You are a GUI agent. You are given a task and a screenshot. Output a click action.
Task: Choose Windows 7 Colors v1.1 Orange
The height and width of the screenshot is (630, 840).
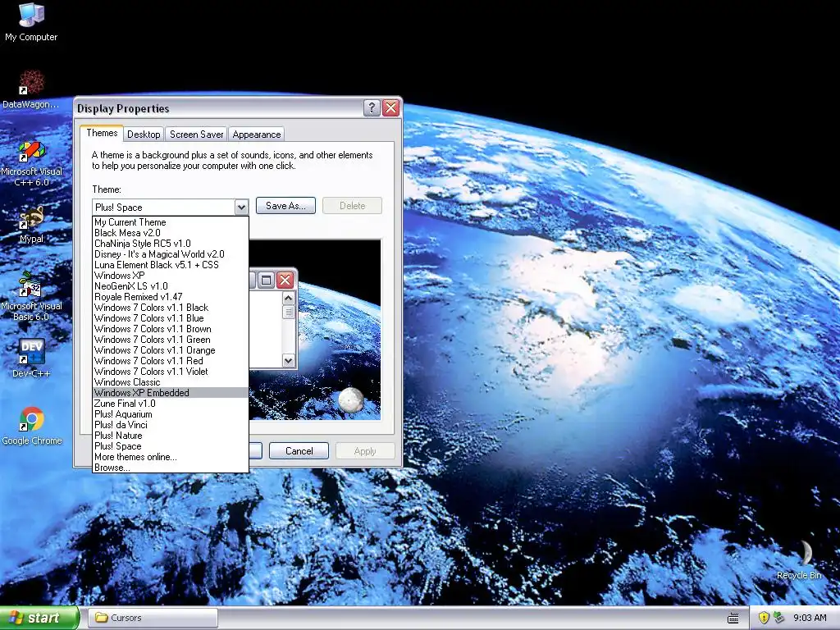pyautogui.click(x=171, y=350)
